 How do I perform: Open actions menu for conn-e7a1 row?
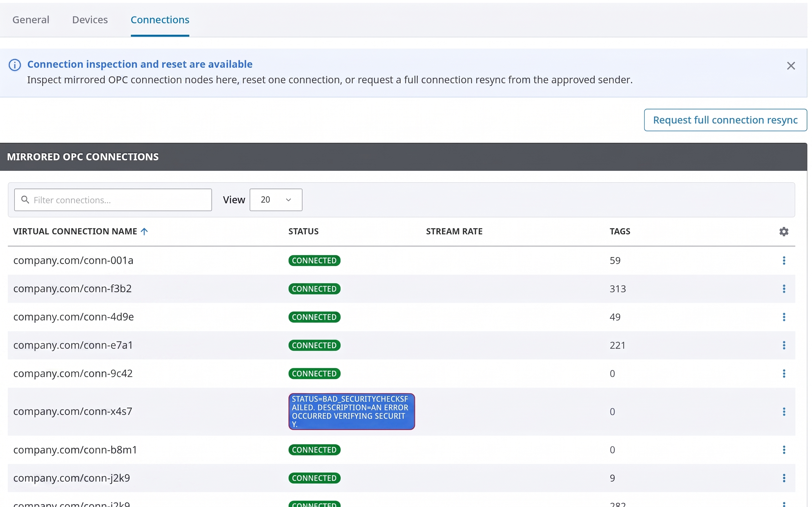(x=784, y=345)
